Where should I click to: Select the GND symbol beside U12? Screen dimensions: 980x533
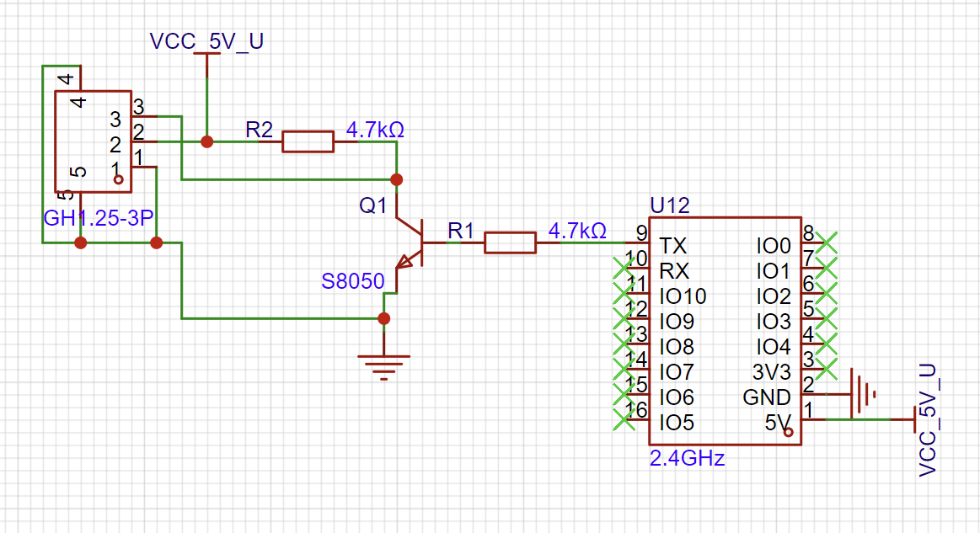point(860,393)
